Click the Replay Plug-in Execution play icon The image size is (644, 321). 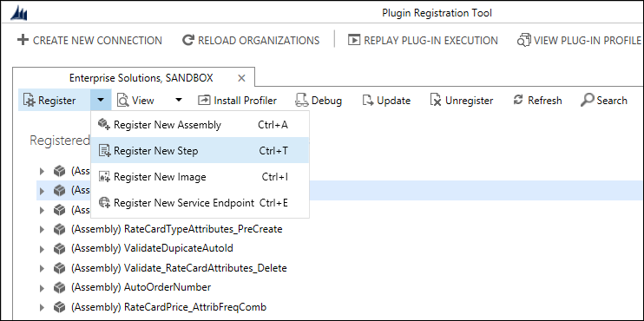(353, 40)
